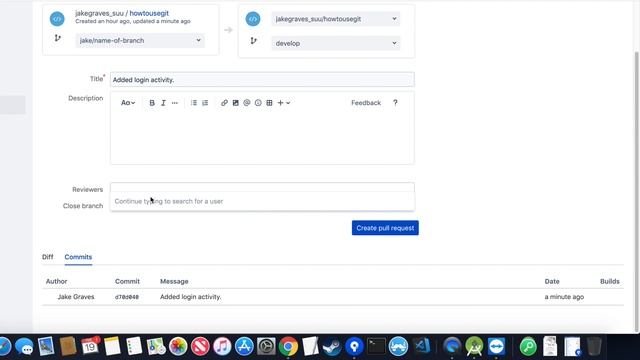The height and width of the screenshot is (360, 640).
Task: Open Messages from the dock
Action: coord(24,347)
